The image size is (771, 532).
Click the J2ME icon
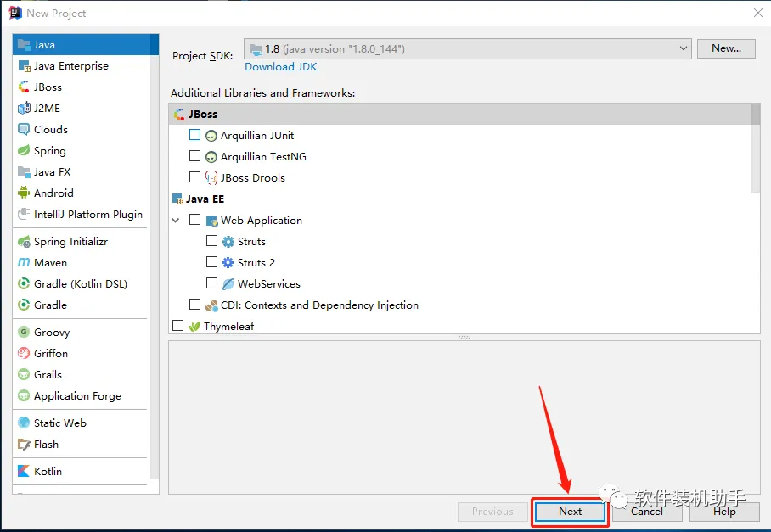24,108
